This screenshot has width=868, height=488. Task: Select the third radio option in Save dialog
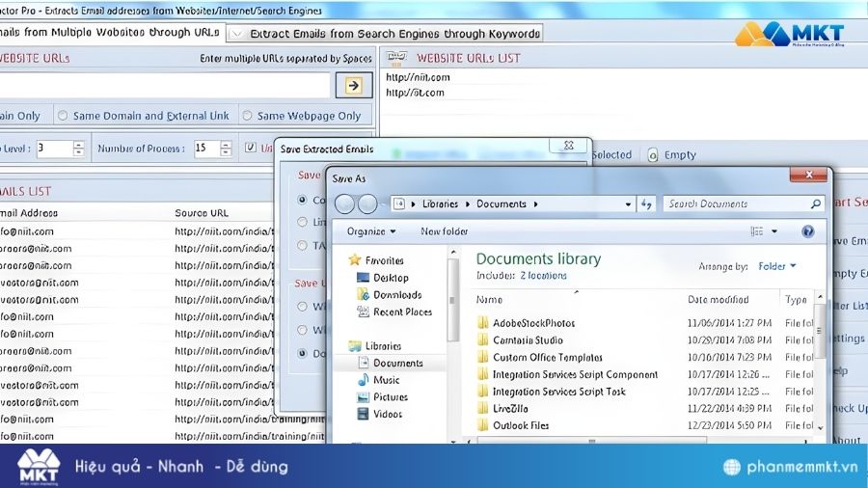point(302,245)
